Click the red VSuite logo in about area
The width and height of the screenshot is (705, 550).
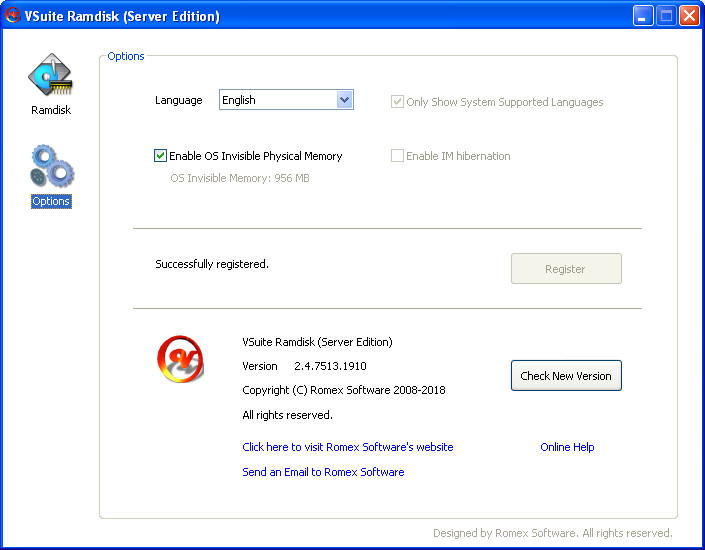[180, 358]
